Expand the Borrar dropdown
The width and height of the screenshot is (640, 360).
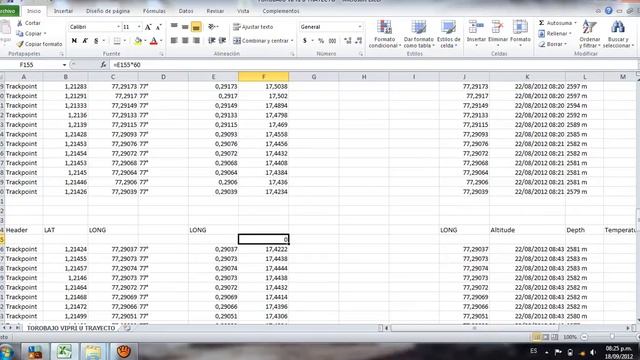click(565, 44)
